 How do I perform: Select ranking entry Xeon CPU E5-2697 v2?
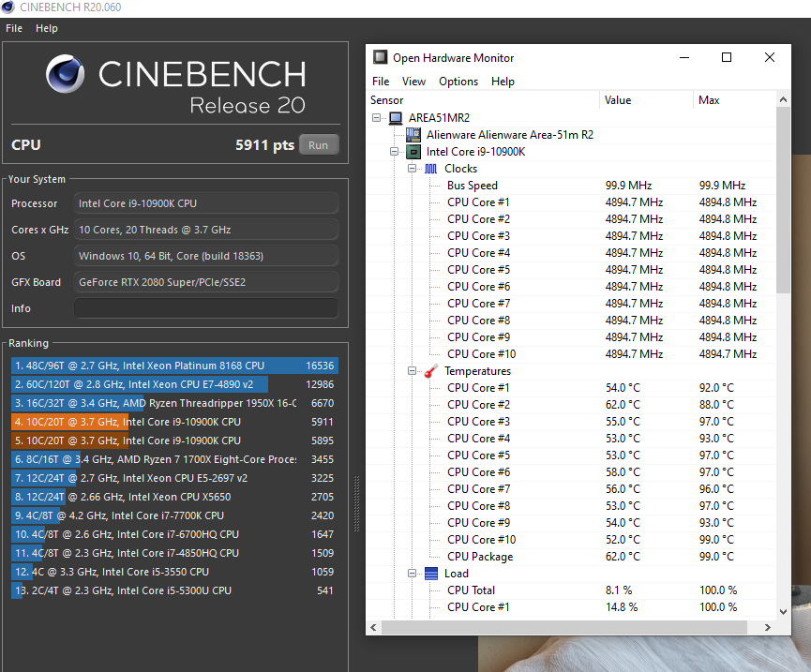(174, 478)
